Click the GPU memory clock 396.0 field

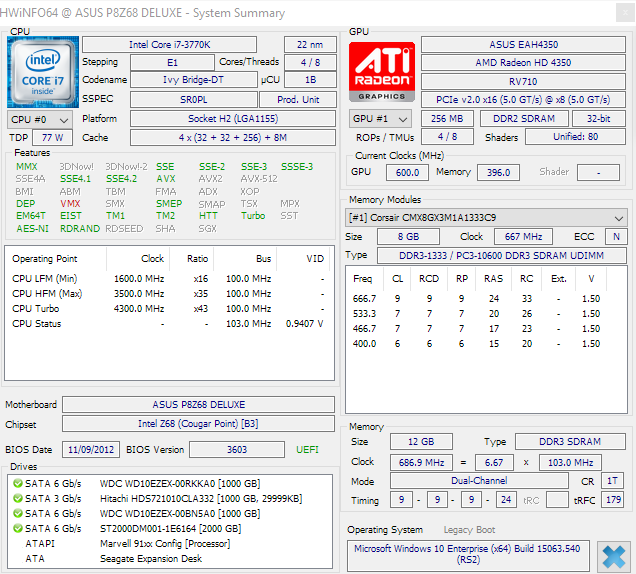pyautogui.click(x=498, y=172)
